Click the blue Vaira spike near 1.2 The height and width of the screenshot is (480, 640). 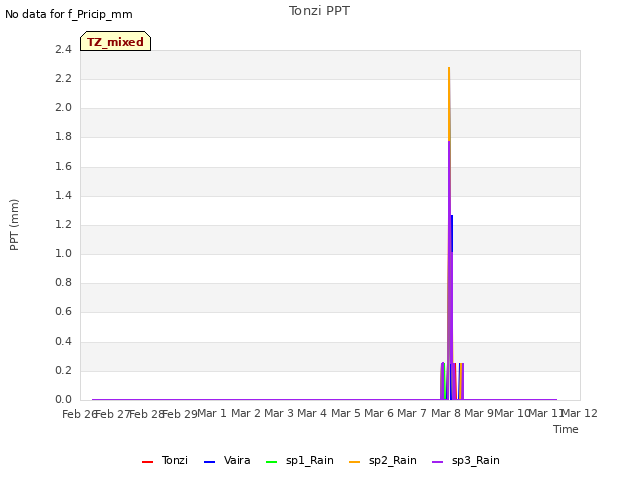click(x=452, y=233)
